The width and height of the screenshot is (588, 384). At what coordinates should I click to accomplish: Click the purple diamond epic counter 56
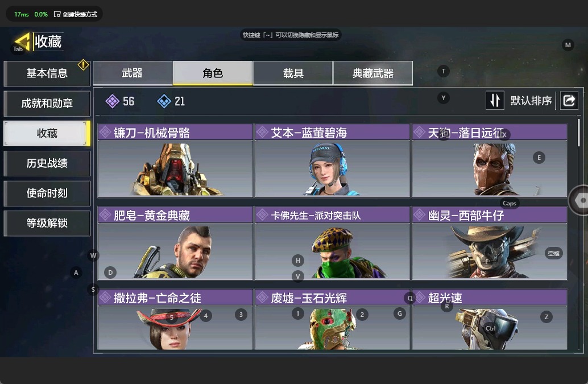click(x=119, y=101)
